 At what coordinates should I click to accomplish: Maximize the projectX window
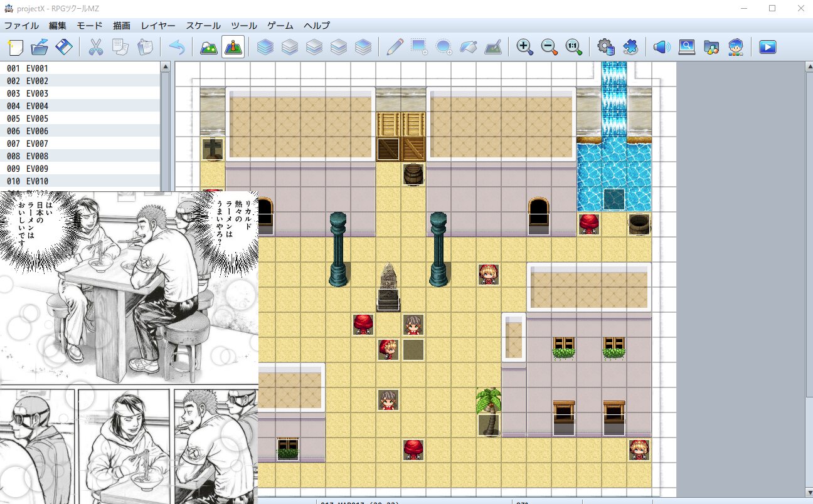pos(772,8)
